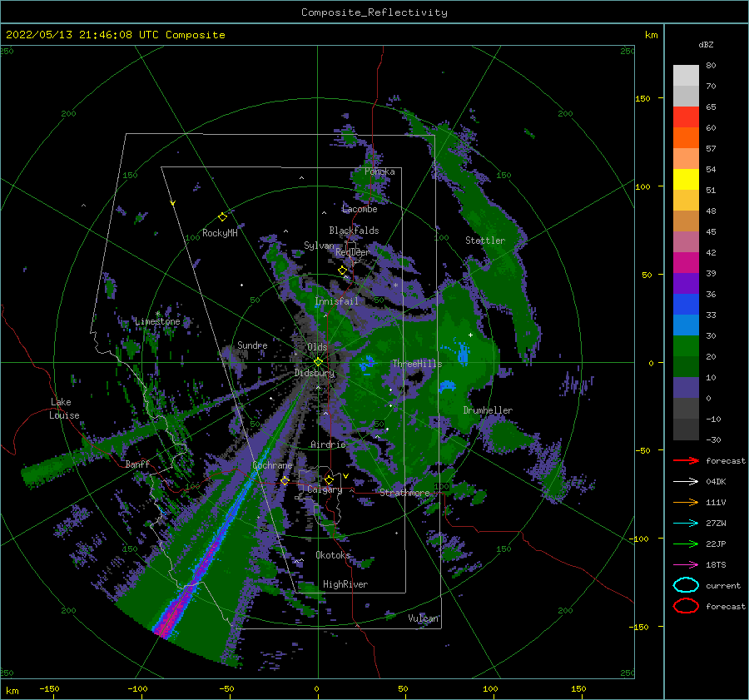Pick the cyan 27ZW arrow icon

[686, 524]
